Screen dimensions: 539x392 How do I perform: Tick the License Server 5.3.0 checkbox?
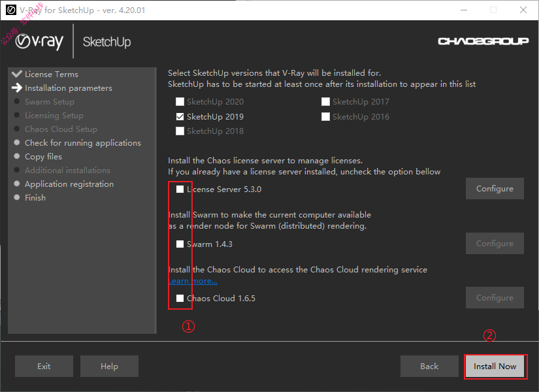[180, 189]
